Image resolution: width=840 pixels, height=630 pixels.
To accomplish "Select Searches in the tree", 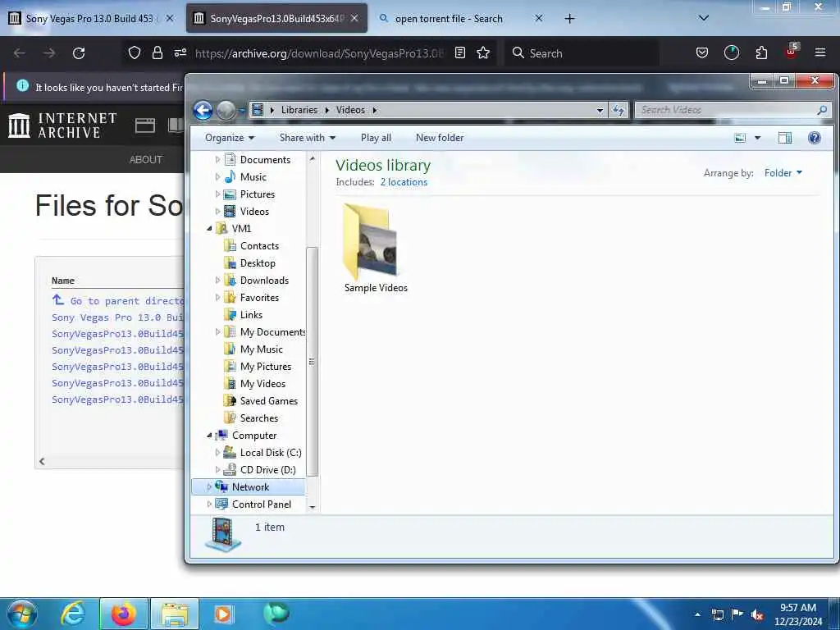I will [258, 418].
